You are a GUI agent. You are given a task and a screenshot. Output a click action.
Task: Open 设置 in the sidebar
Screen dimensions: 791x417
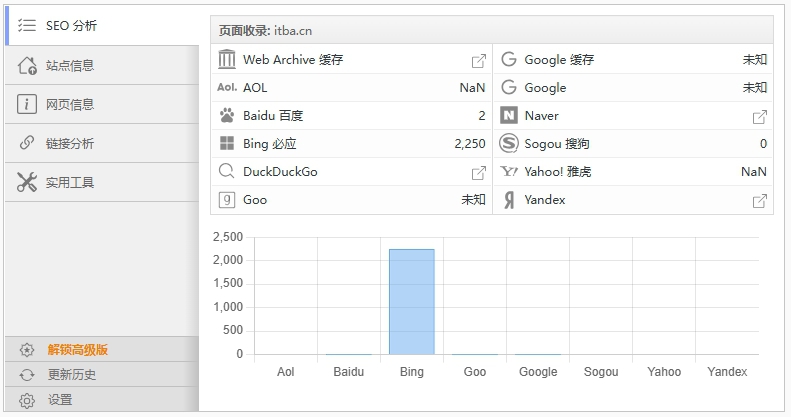(x=103, y=400)
